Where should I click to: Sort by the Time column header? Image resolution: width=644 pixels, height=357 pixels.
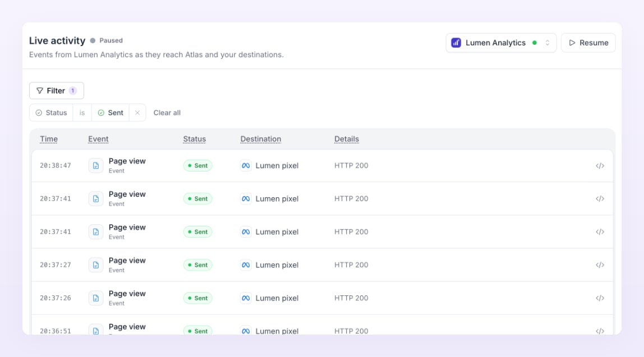tap(48, 139)
